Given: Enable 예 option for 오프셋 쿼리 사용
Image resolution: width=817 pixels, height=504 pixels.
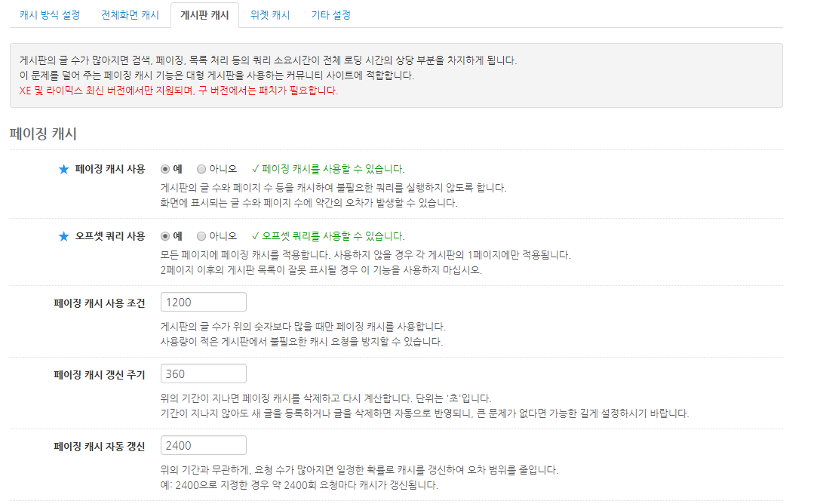Looking at the screenshot, I should [x=164, y=236].
